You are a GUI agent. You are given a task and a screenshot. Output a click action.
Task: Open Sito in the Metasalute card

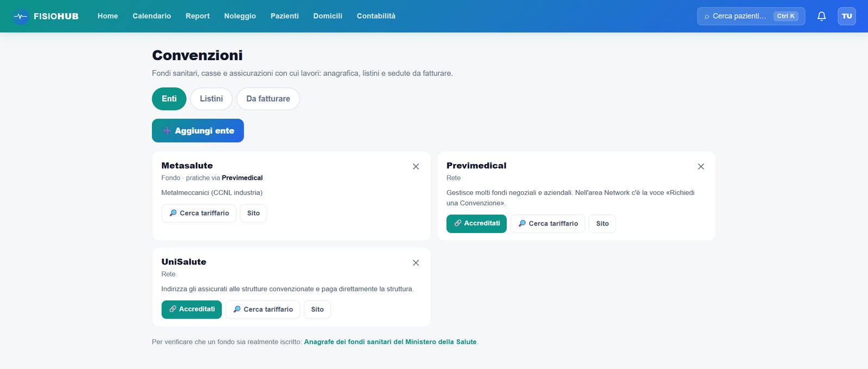click(x=253, y=213)
